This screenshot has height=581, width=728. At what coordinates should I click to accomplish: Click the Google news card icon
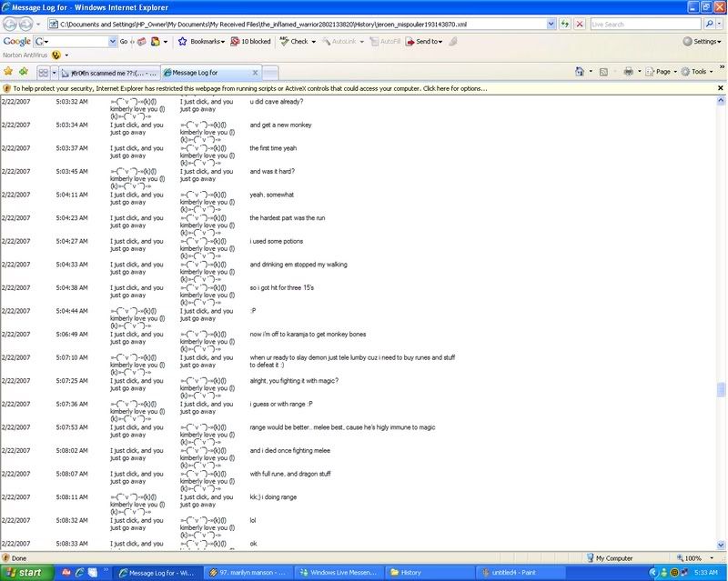[141, 41]
